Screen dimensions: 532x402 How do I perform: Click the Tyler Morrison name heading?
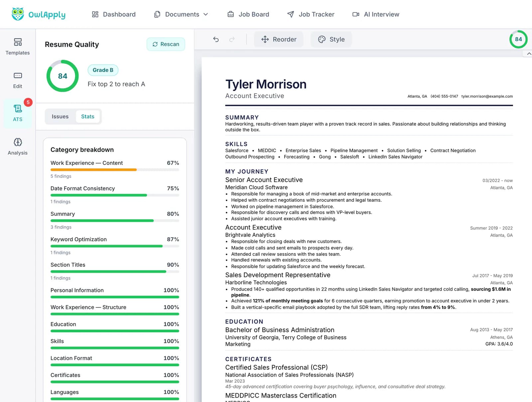266,84
